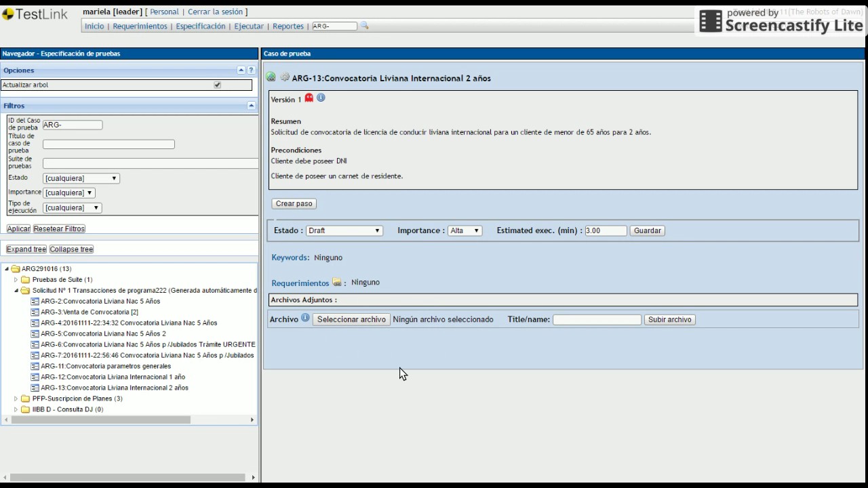The height and width of the screenshot is (488, 868).
Task: Toggle the Actualizar arbol checkbox
Action: (217, 85)
